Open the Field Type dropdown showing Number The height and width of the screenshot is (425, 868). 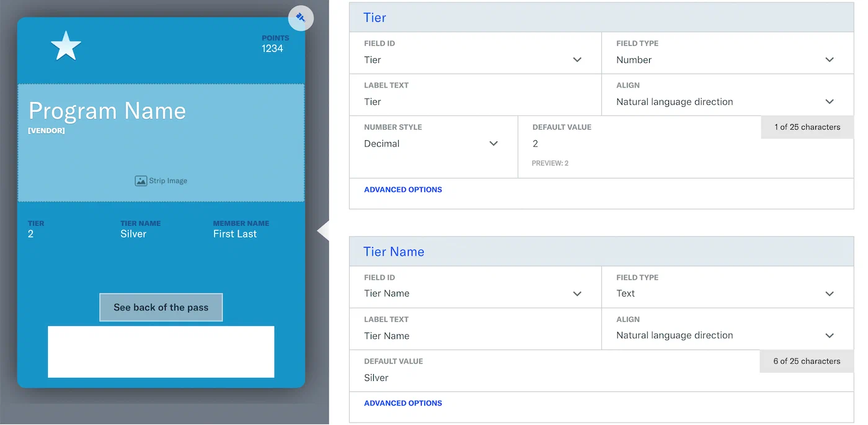(829, 60)
